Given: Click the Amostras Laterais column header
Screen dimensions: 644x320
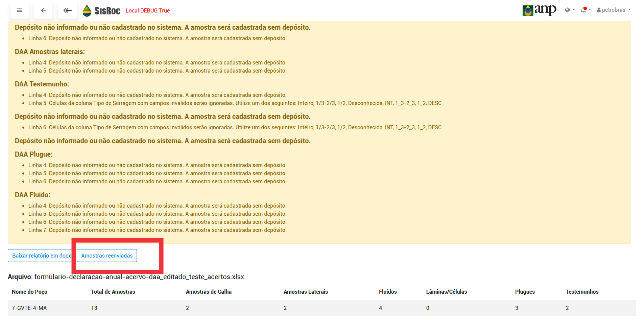Looking at the screenshot, I should [306, 292].
